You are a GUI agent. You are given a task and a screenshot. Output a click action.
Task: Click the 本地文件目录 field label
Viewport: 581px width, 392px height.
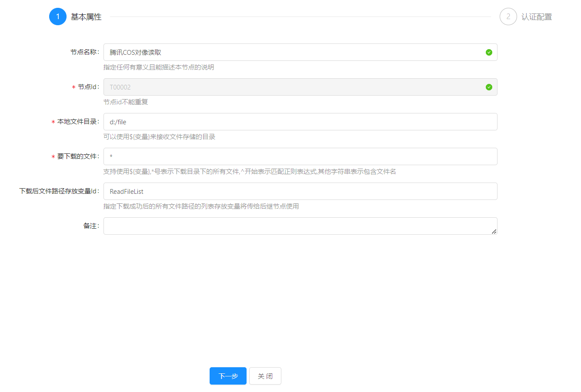pos(77,122)
